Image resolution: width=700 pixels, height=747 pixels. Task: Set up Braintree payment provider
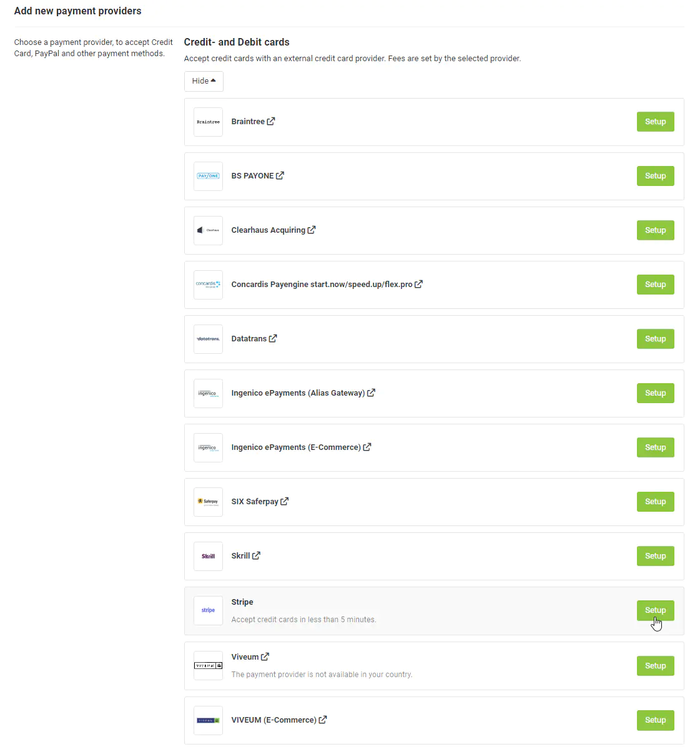pyautogui.click(x=655, y=122)
